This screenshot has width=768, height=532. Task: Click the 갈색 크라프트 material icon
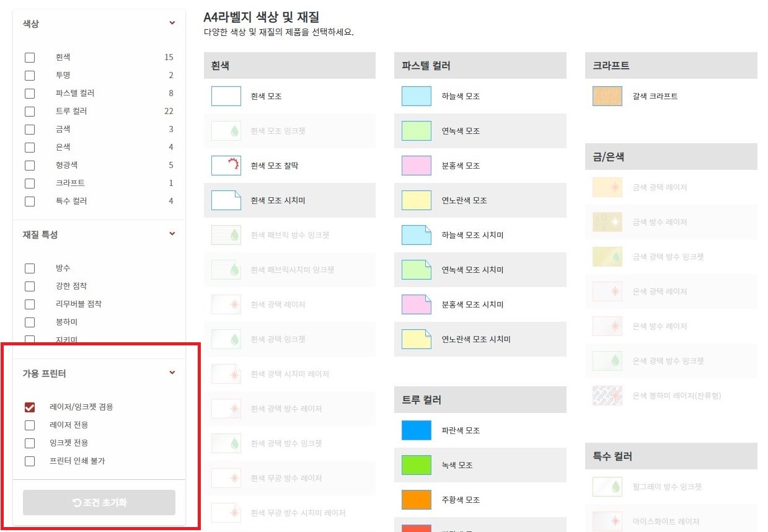point(607,96)
